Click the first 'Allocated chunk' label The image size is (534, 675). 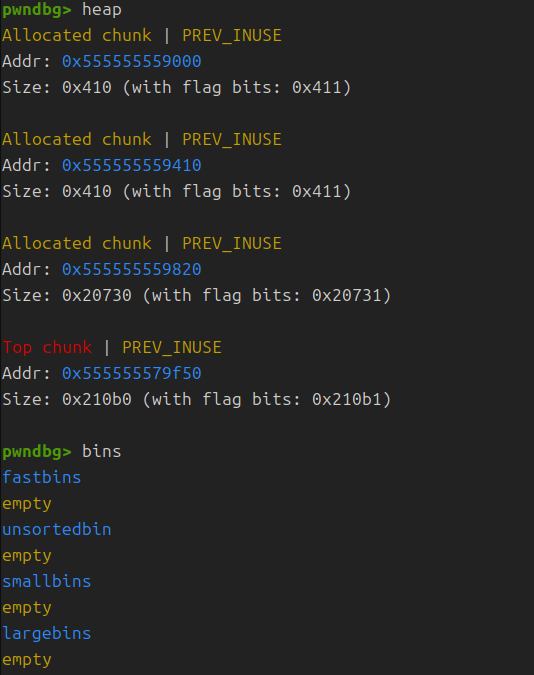tap(77, 35)
